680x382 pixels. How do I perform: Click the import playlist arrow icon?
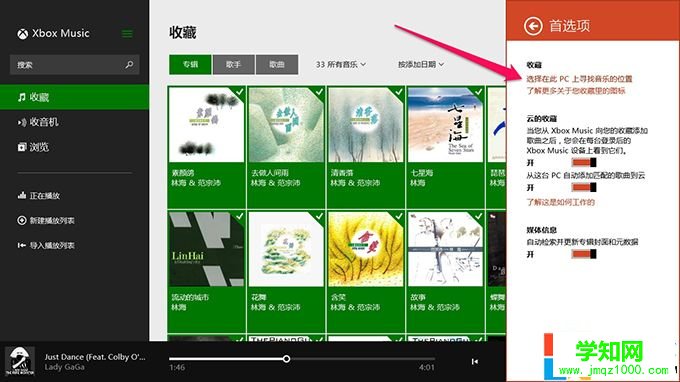point(22,245)
